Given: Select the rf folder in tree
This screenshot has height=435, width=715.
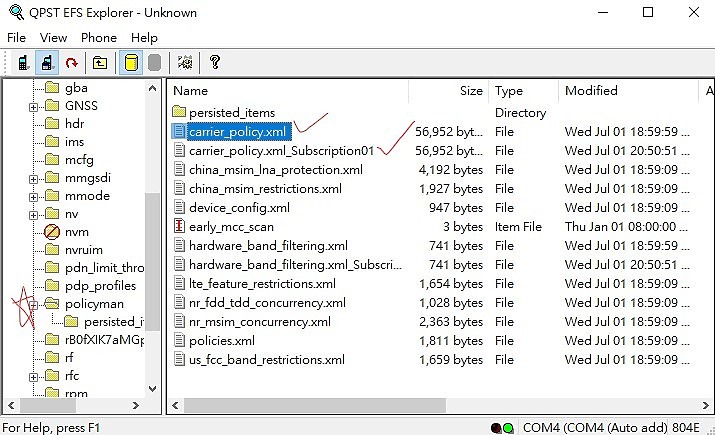Looking at the screenshot, I should (69, 357).
